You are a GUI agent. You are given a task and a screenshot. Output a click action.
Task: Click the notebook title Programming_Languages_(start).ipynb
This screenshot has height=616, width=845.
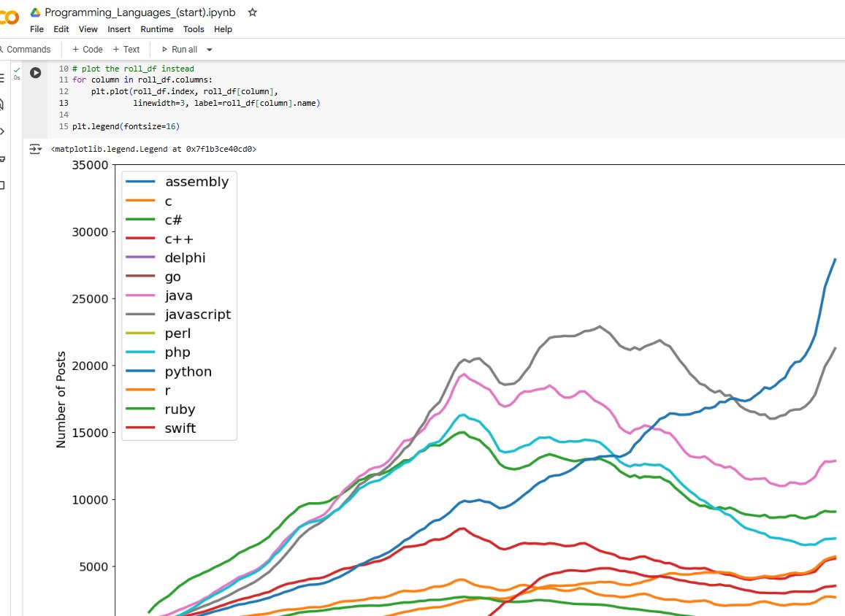(140, 12)
